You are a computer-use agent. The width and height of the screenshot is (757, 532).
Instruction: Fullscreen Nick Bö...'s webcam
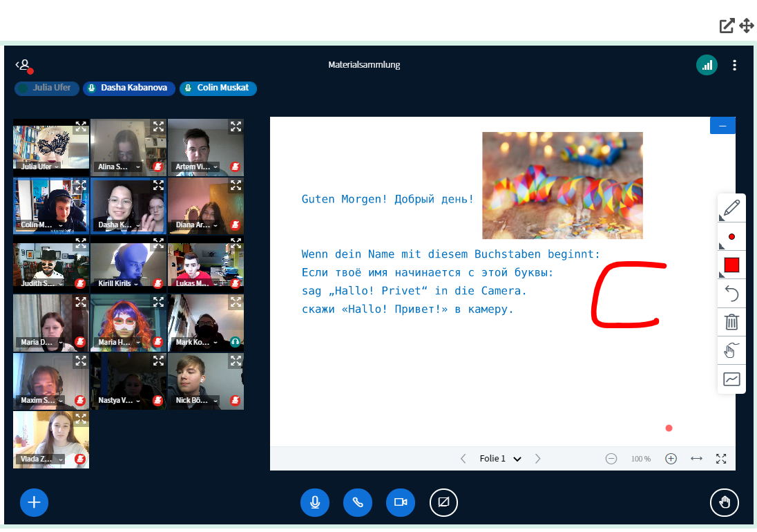(236, 360)
